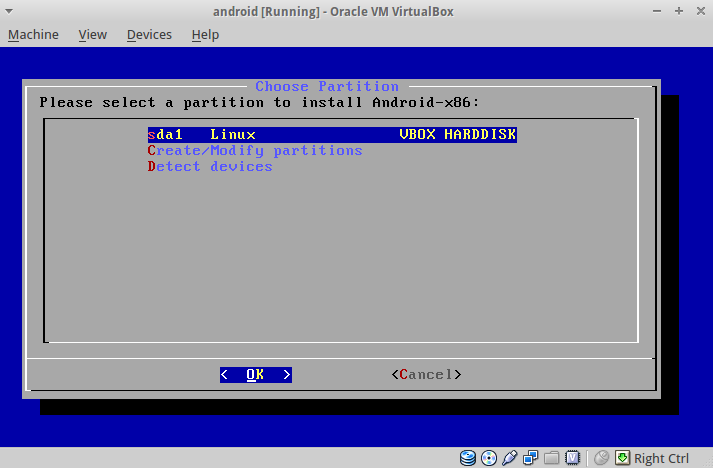This screenshot has width=713, height=468.
Task: Maximize the VirtualBox window with plus button
Action: 679,11
